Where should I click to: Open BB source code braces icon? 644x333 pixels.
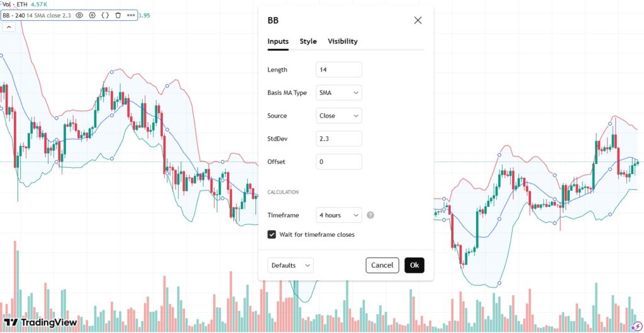[105, 14]
